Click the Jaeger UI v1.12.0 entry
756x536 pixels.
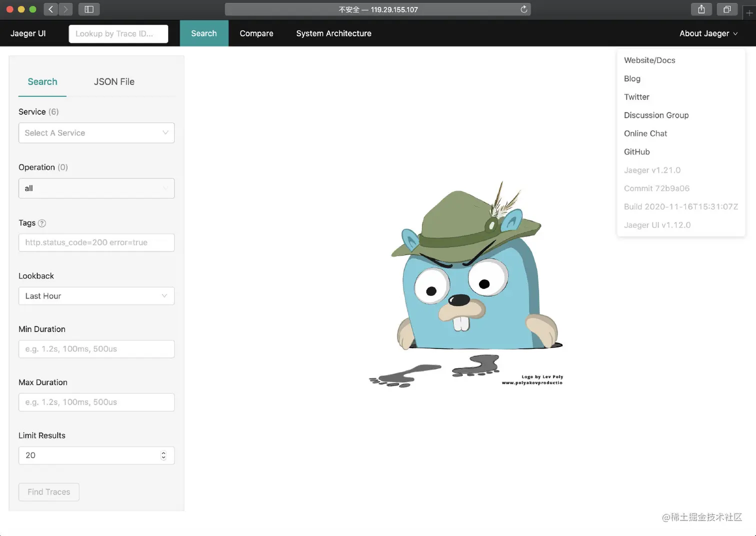click(x=657, y=225)
